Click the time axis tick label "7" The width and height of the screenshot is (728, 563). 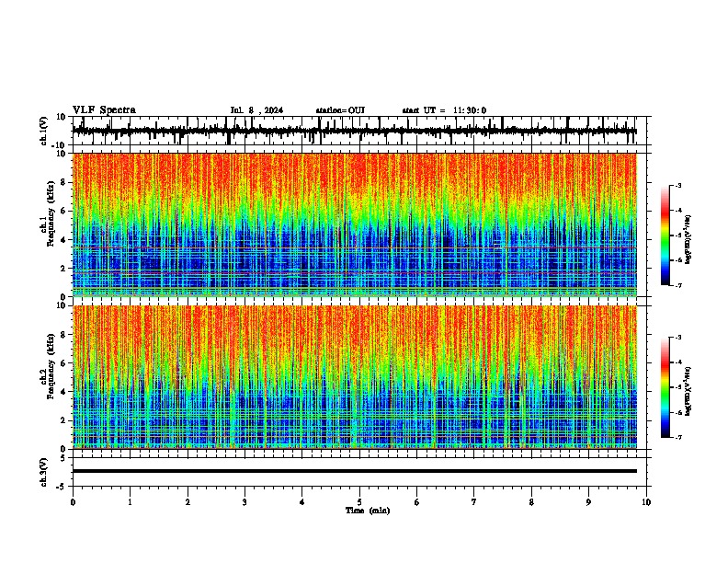point(474,502)
